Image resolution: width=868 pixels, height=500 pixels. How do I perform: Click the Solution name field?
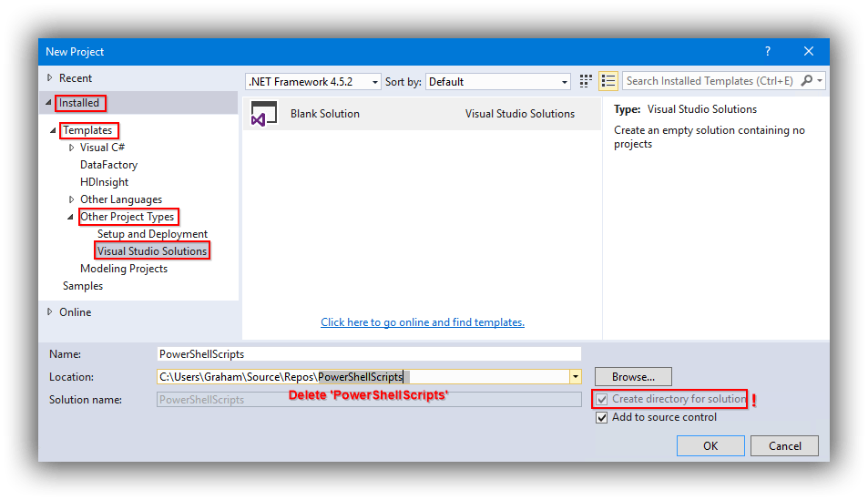point(369,400)
